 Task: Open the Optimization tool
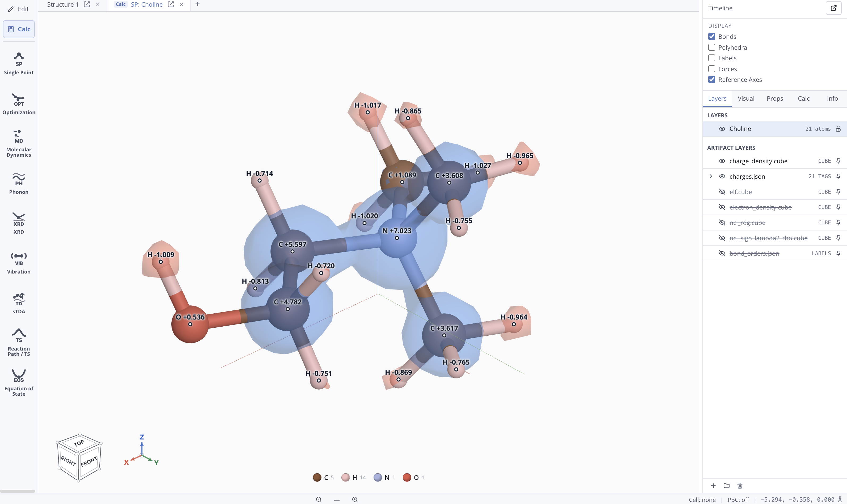[19, 104]
